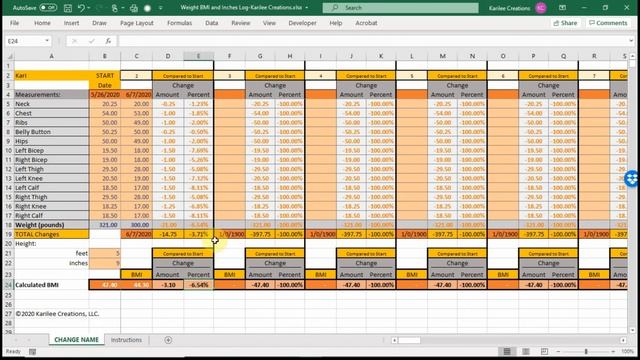Click vertical scrollbar up arrow
Screen dimensions: 640x360
pos(632,56)
